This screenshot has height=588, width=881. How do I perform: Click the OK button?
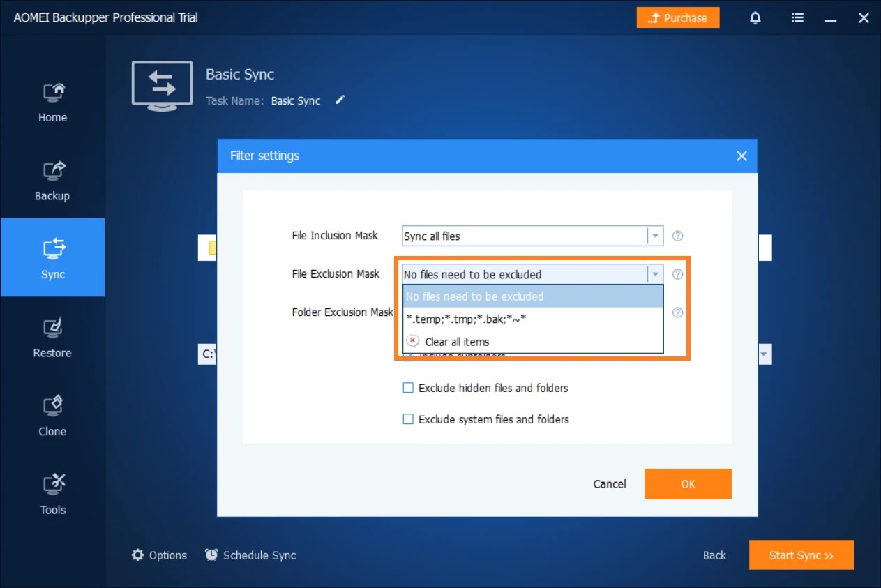pyautogui.click(x=688, y=484)
